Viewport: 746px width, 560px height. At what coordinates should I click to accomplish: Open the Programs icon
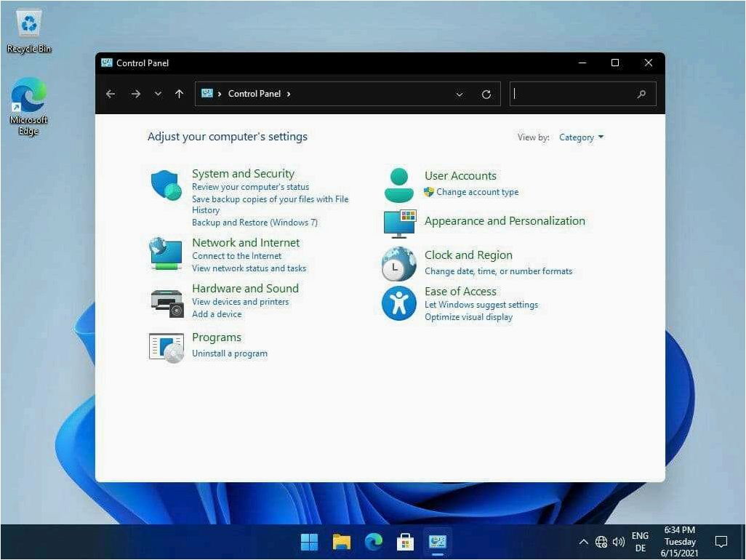(x=166, y=348)
